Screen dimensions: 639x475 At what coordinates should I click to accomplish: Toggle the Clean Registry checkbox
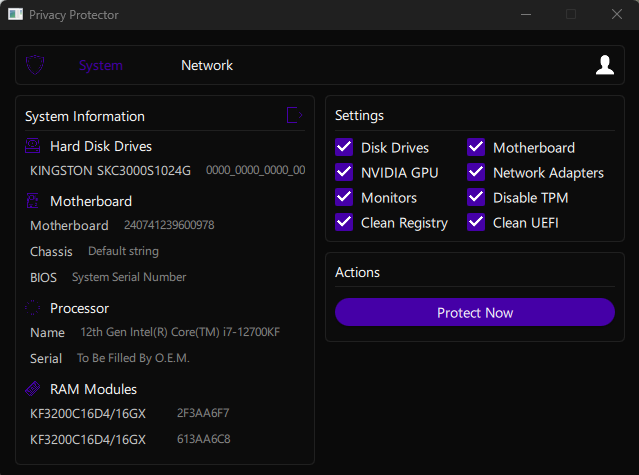pyautogui.click(x=344, y=222)
